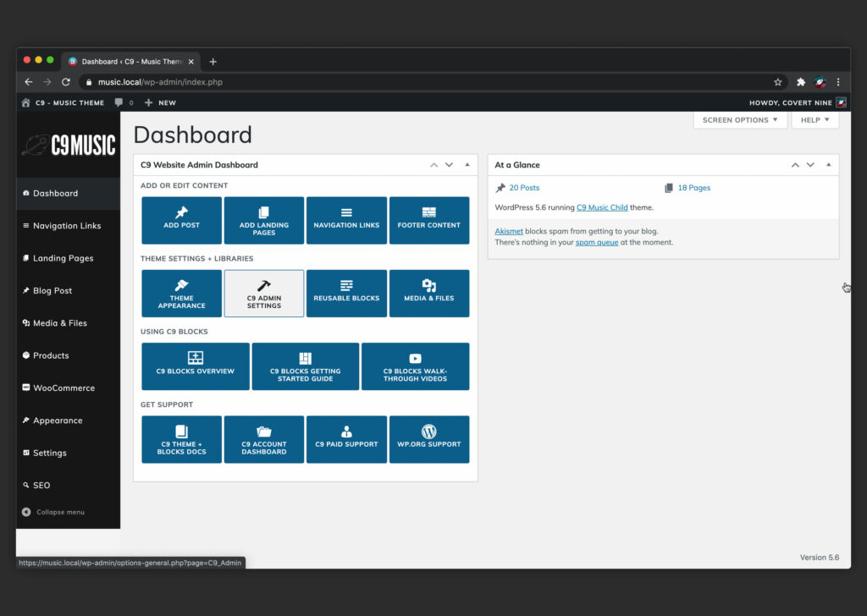Open the 20 Posts link
This screenshot has height=616, width=867.
[524, 188]
